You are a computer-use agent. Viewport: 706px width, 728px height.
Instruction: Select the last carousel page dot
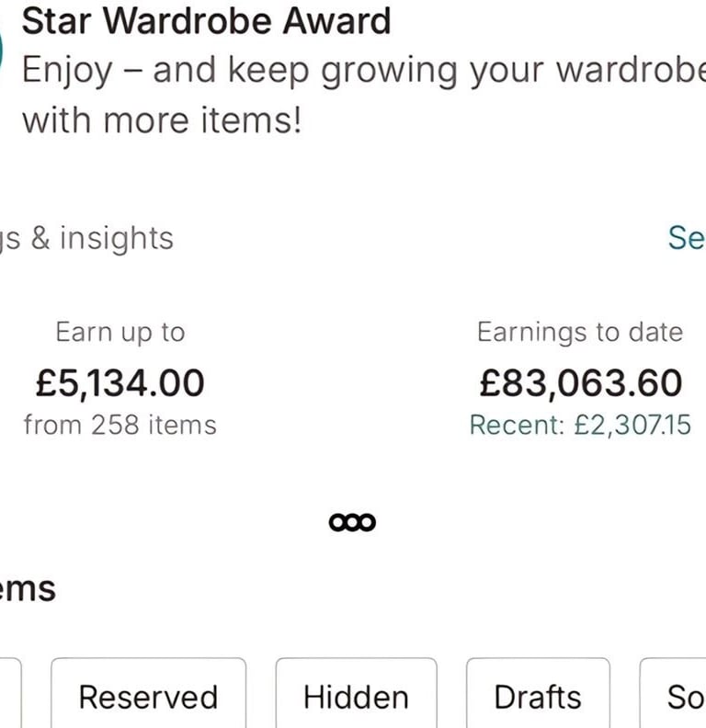(x=368, y=523)
